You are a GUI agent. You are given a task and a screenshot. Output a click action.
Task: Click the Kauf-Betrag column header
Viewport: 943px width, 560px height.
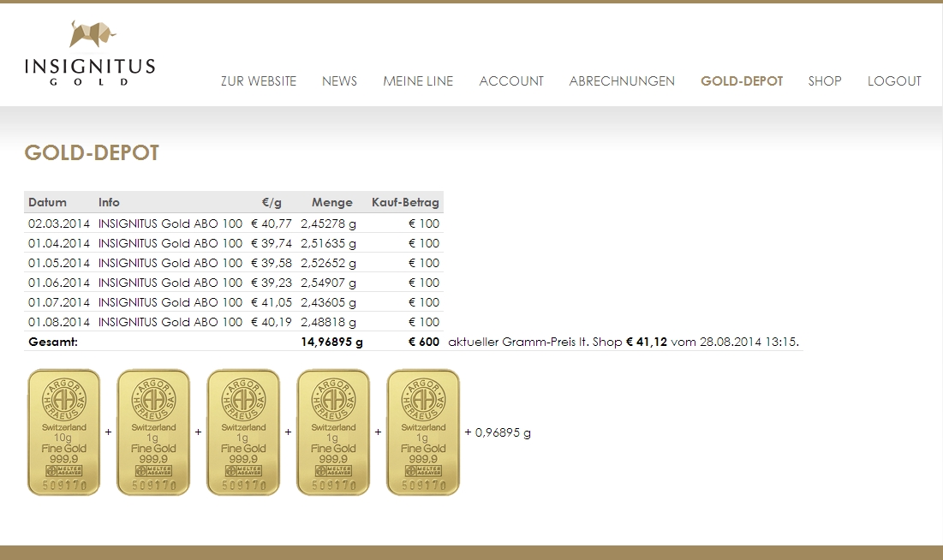tap(405, 203)
